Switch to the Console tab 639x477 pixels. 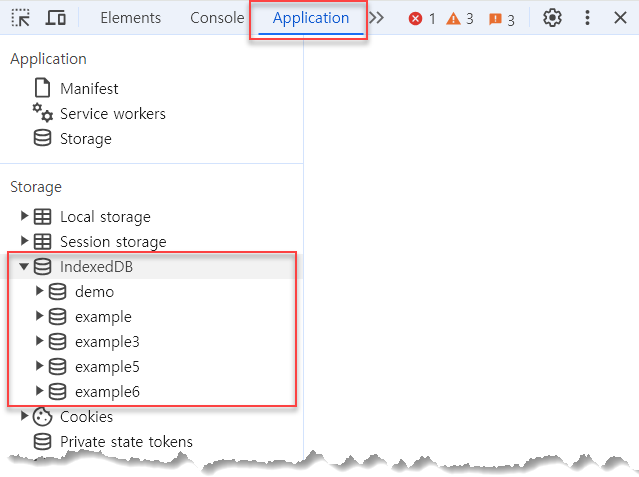[x=217, y=18]
